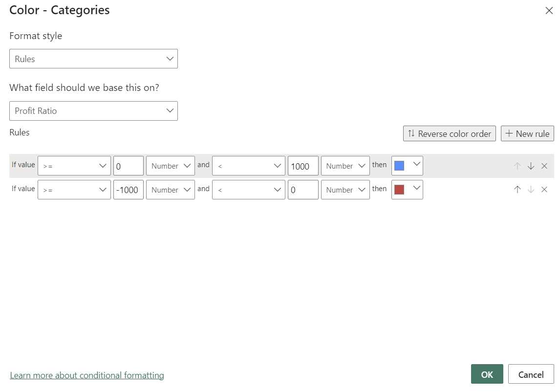Open first rule's upper bound Number type dropdown
Screen dimensions: 560x392
coord(345,166)
